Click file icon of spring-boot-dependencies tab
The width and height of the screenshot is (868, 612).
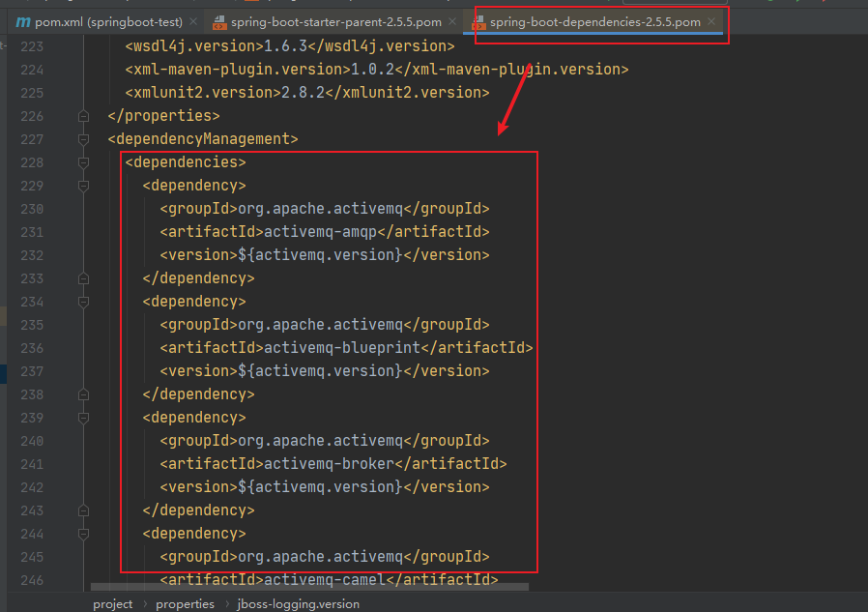(478, 22)
